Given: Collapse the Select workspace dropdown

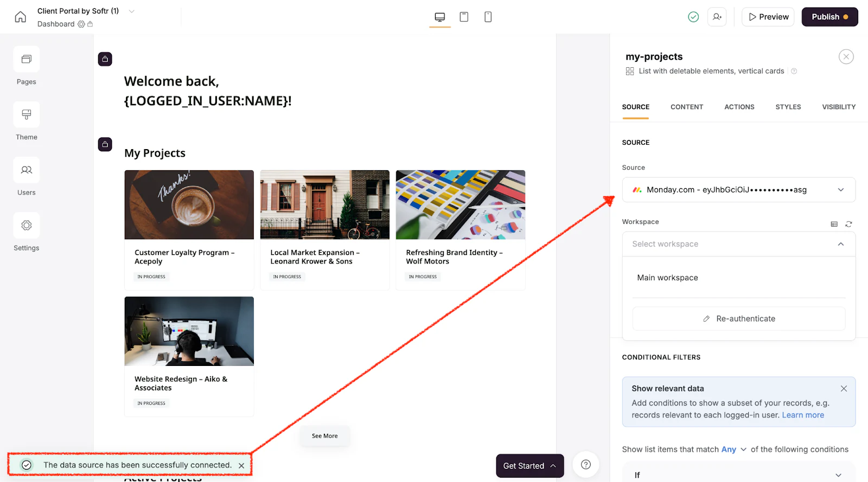Looking at the screenshot, I should point(739,244).
